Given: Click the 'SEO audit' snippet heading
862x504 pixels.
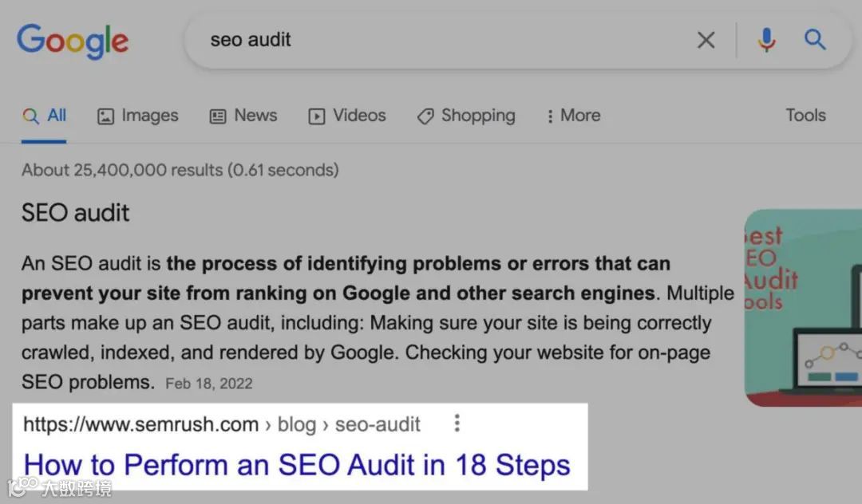Looking at the screenshot, I should pos(75,213).
